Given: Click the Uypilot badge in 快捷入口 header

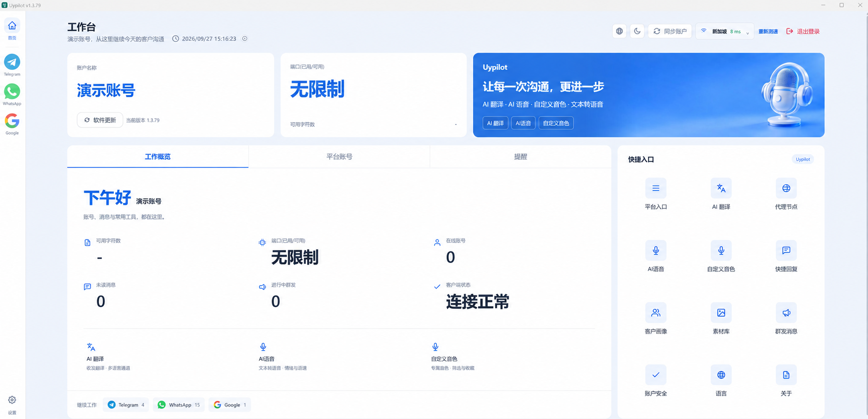Looking at the screenshot, I should [x=803, y=159].
